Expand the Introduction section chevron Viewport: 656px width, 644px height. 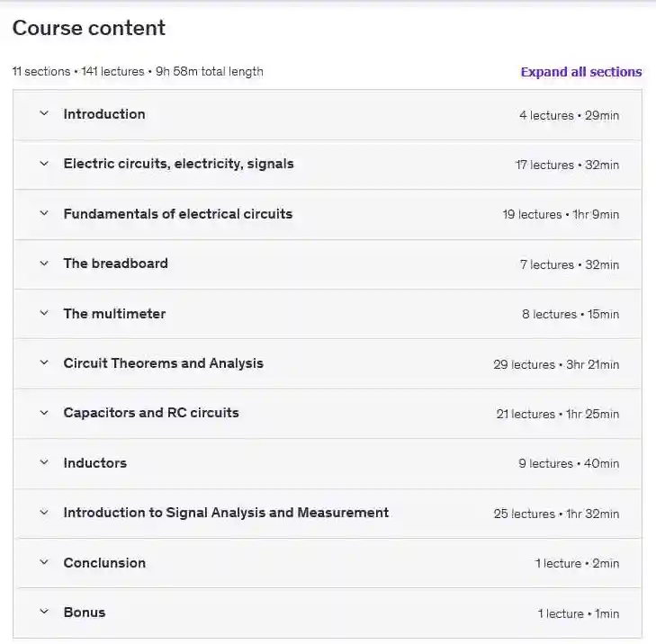click(43, 114)
